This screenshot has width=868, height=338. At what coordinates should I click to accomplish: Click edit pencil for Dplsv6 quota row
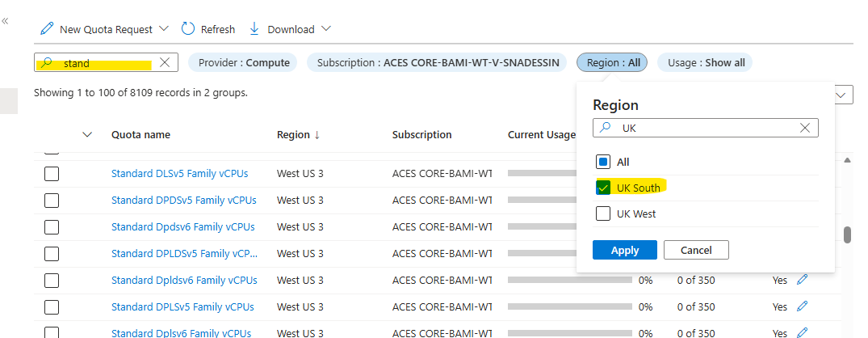click(x=802, y=332)
